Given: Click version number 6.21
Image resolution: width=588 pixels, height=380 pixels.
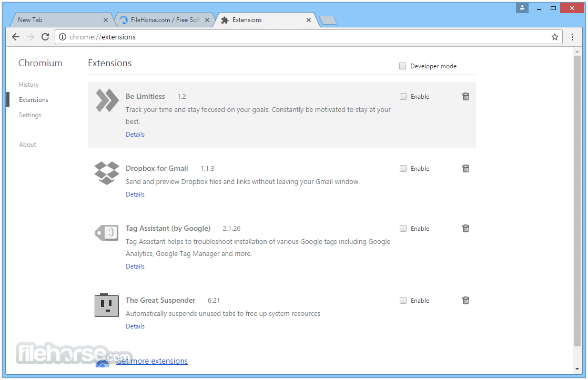Looking at the screenshot, I should 214,301.
